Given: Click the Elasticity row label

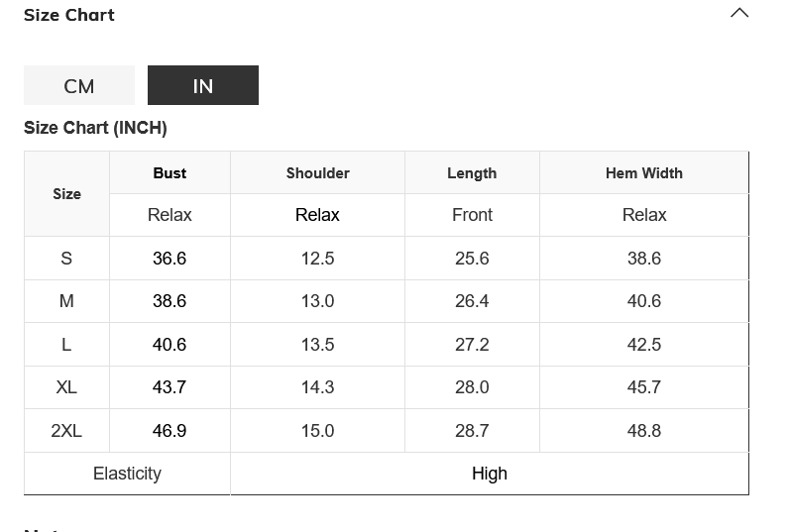Looking at the screenshot, I should [x=127, y=474].
